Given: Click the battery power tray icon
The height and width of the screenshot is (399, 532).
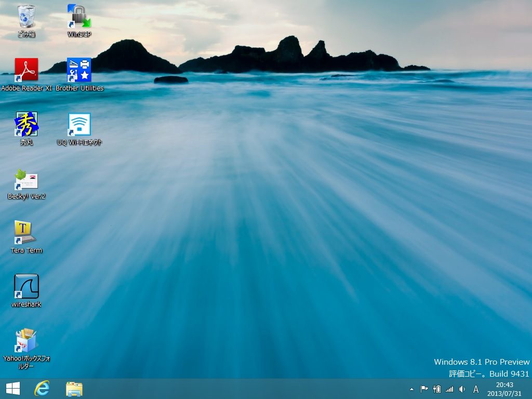Looking at the screenshot, I should [x=437, y=389].
